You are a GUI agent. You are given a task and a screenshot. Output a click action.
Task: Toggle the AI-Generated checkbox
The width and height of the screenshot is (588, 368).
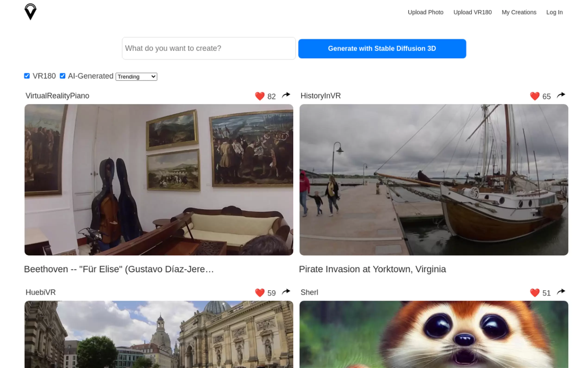pyautogui.click(x=63, y=76)
